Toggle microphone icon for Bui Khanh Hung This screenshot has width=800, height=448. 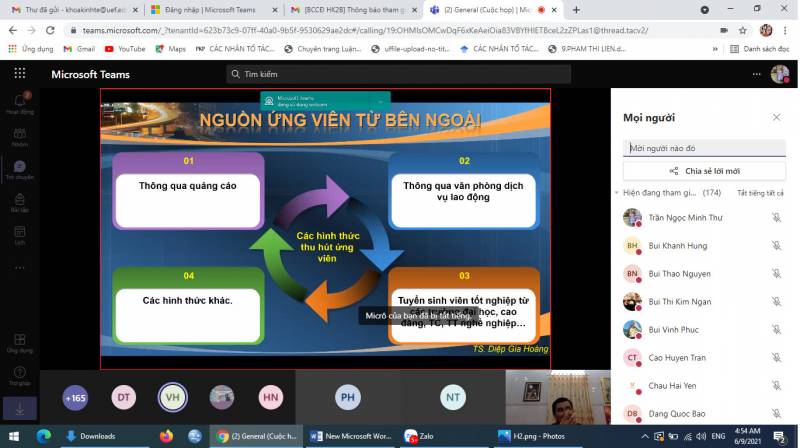(x=776, y=246)
